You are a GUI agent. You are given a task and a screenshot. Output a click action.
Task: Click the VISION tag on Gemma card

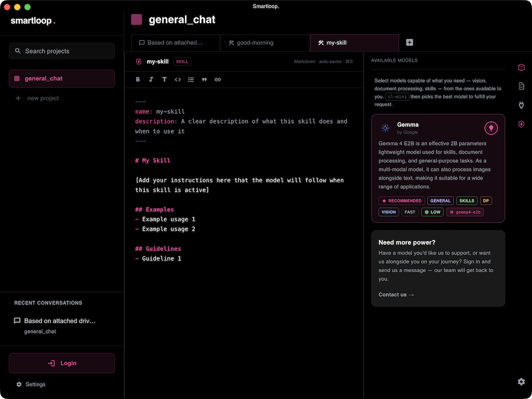pyautogui.click(x=389, y=212)
